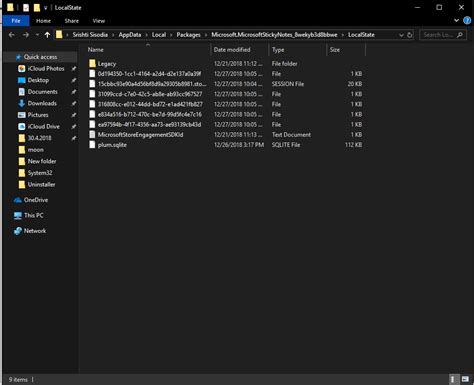
Task: Click the New folder quick access icon
Action: pyautogui.click(x=37, y=7)
